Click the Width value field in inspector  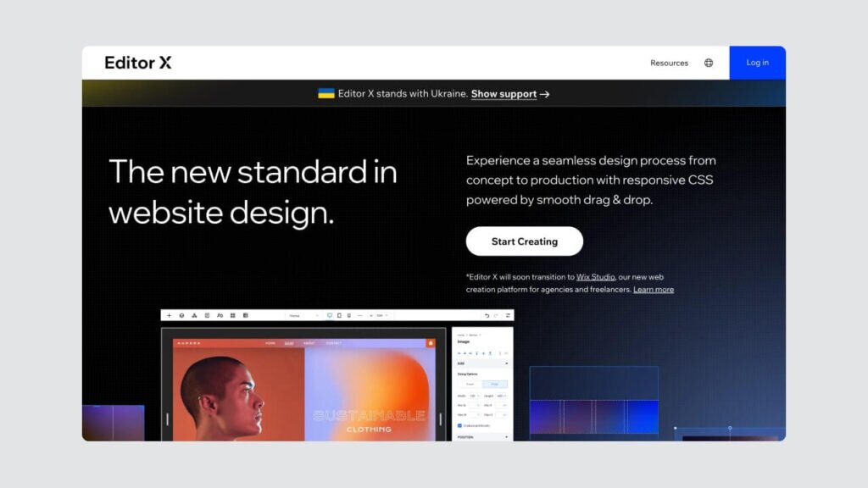click(474, 396)
